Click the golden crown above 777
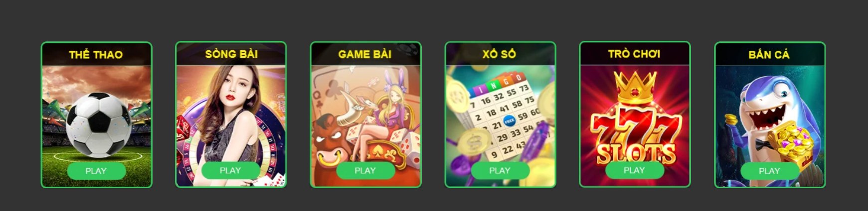Image resolution: width=868 pixels, height=211 pixels. 635,87
